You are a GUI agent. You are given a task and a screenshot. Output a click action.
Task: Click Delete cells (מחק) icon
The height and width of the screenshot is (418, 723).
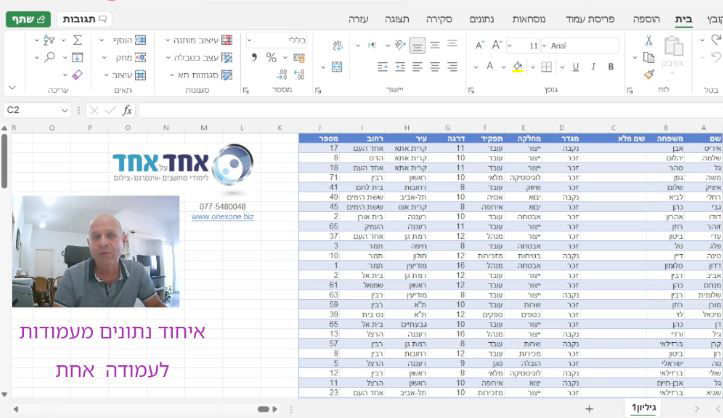tap(141, 58)
